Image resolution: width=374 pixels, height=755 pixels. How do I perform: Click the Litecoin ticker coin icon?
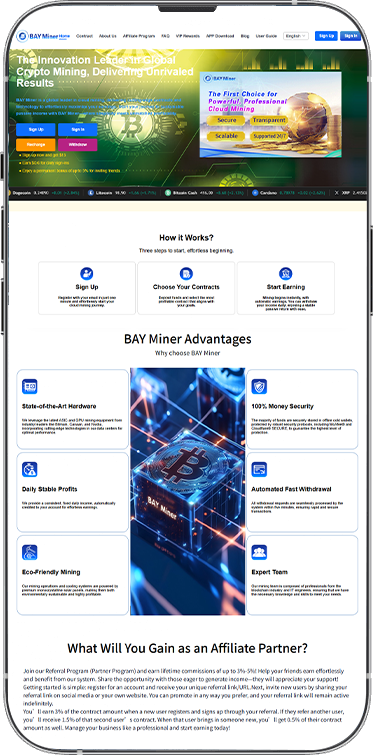[x=91, y=193]
